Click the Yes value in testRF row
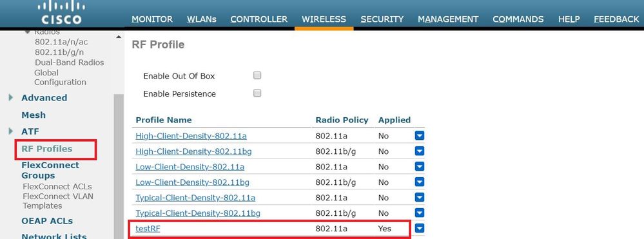 coord(385,228)
